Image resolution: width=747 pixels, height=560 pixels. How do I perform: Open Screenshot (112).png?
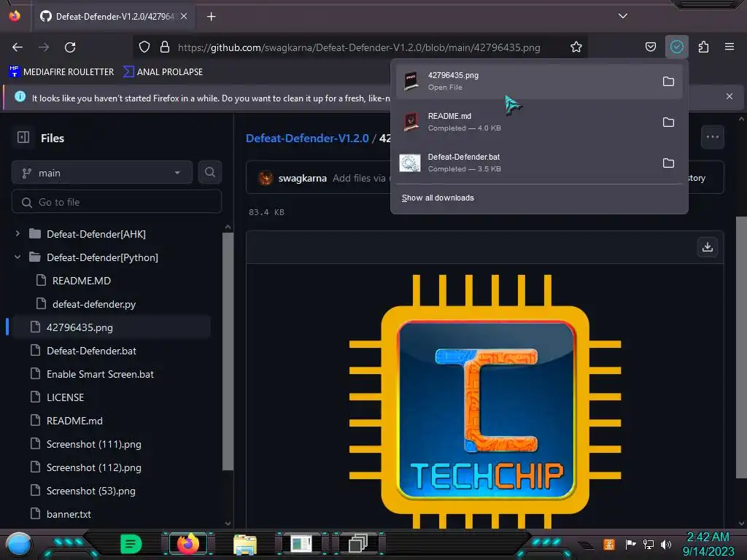94,467
